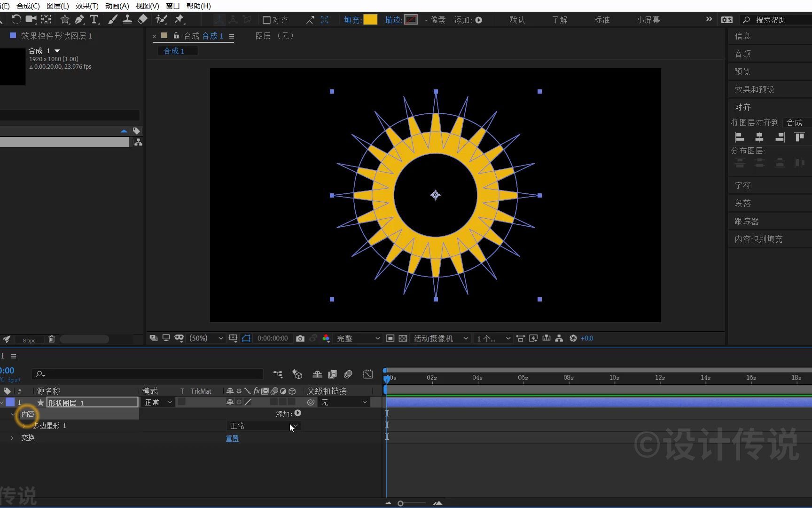Select the Rotation tool

(16, 19)
